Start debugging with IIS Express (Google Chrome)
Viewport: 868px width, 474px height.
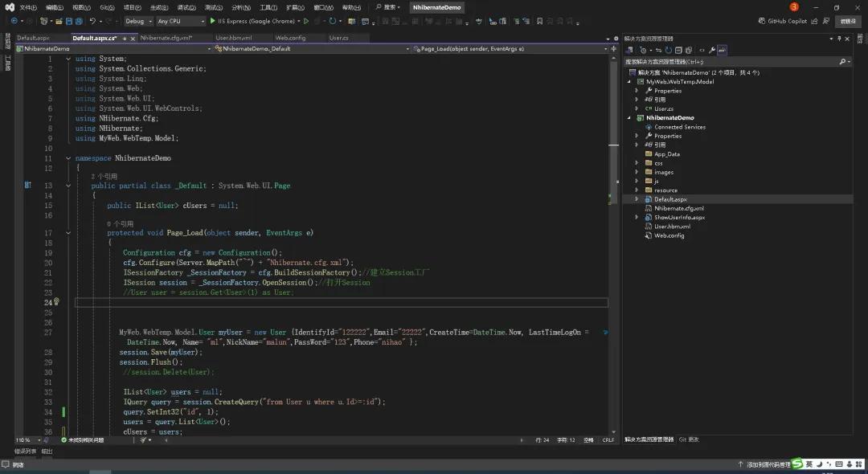point(241,21)
